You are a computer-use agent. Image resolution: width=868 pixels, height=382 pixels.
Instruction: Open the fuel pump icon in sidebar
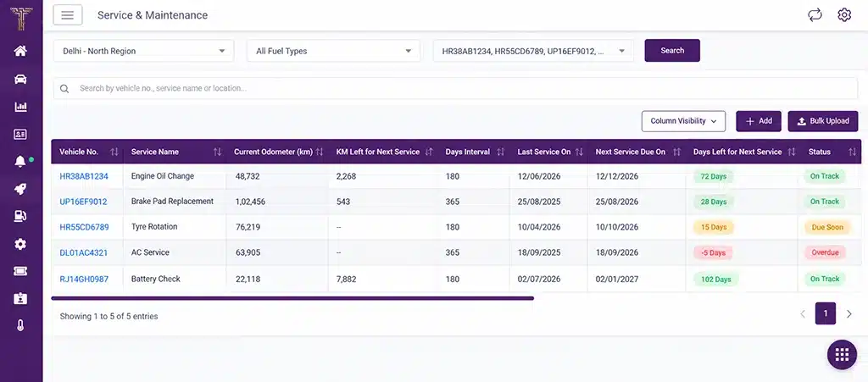coord(20,216)
